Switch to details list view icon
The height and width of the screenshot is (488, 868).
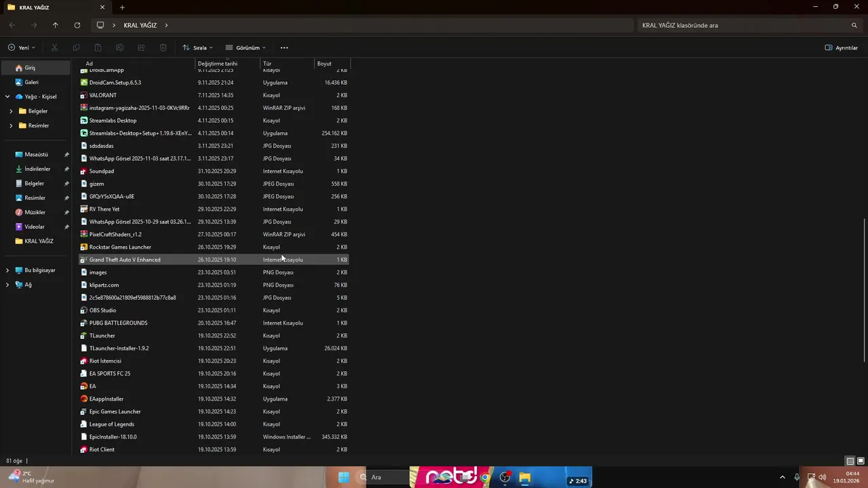pyautogui.click(x=850, y=461)
